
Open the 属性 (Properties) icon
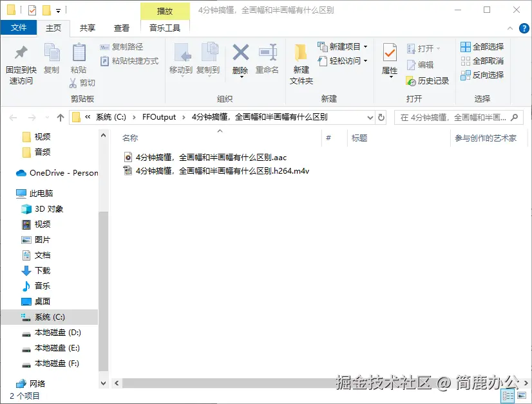[x=389, y=61]
